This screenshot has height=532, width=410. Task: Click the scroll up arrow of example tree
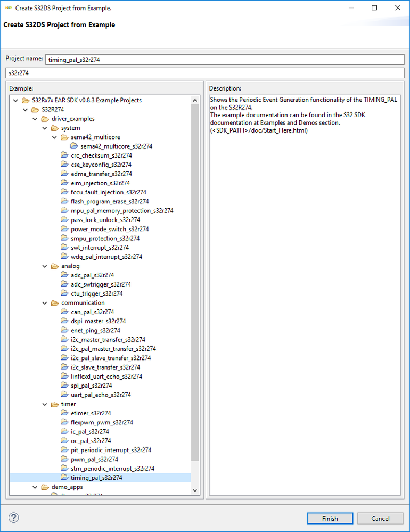[x=195, y=100]
